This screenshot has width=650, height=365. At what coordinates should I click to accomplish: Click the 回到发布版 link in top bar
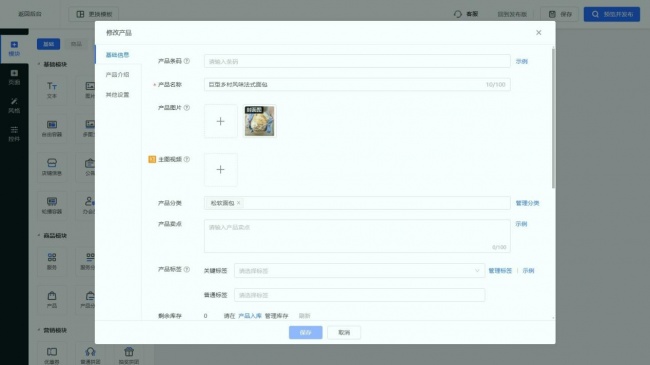click(x=512, y=14)
